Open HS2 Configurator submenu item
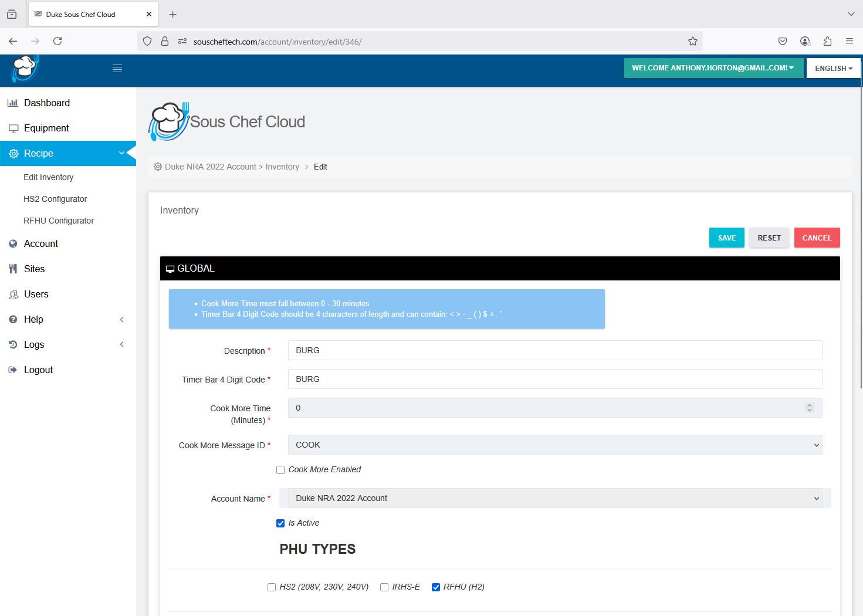 coord(55,199)
